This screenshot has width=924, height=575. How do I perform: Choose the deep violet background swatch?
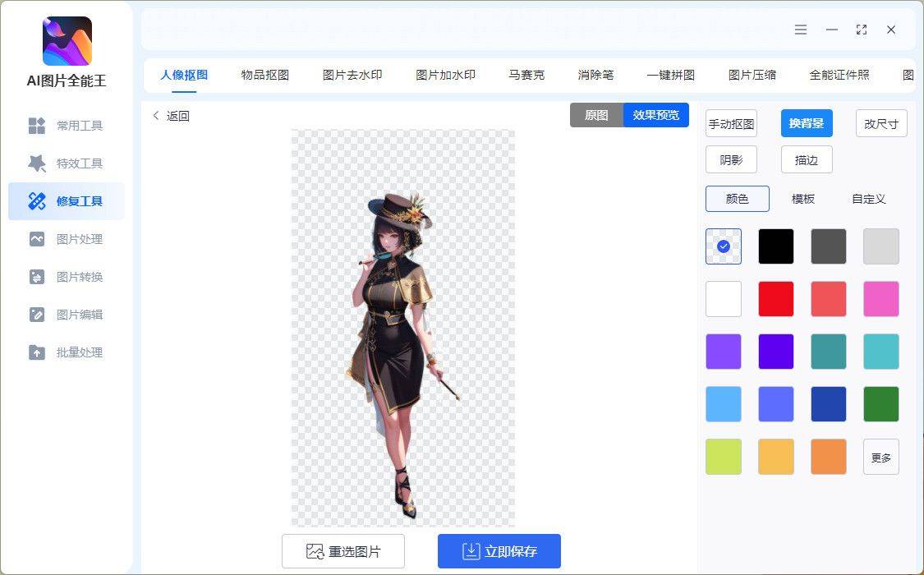tap(776, 351)
